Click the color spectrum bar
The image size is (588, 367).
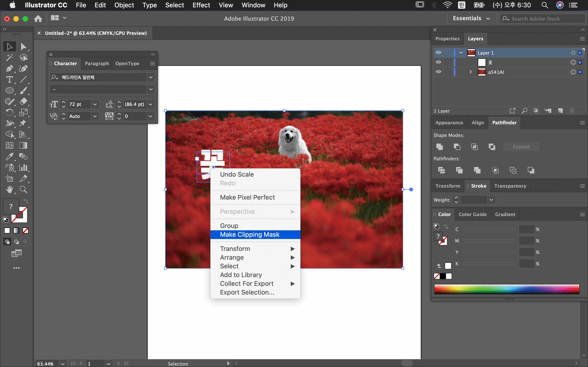click(507, 289)
